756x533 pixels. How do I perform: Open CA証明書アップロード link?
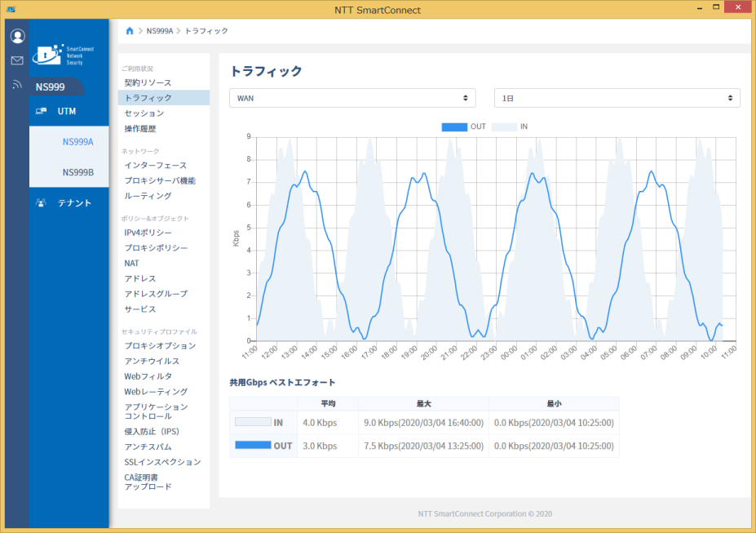coord(148,482)
